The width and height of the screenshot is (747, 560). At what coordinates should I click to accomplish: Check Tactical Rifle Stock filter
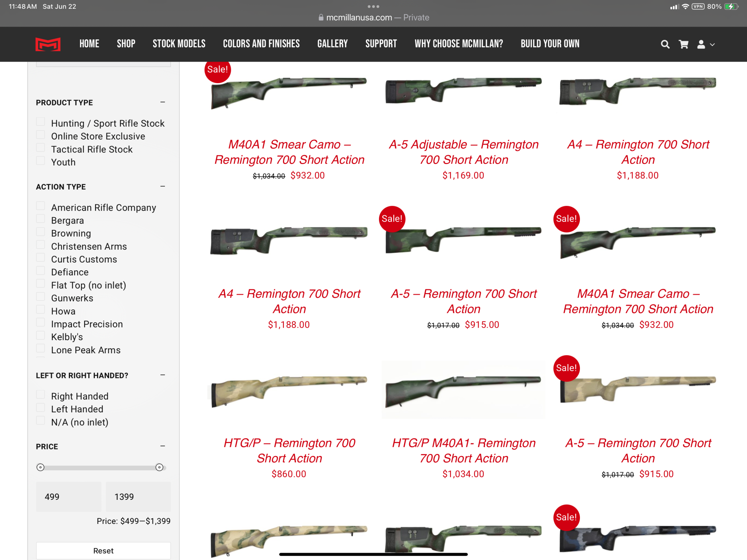40,148
